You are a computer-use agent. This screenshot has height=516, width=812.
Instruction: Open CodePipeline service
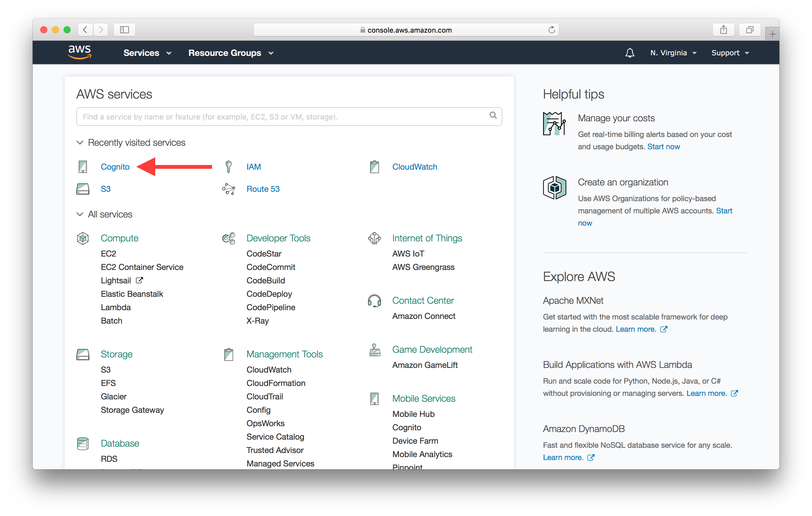[271, 307]
